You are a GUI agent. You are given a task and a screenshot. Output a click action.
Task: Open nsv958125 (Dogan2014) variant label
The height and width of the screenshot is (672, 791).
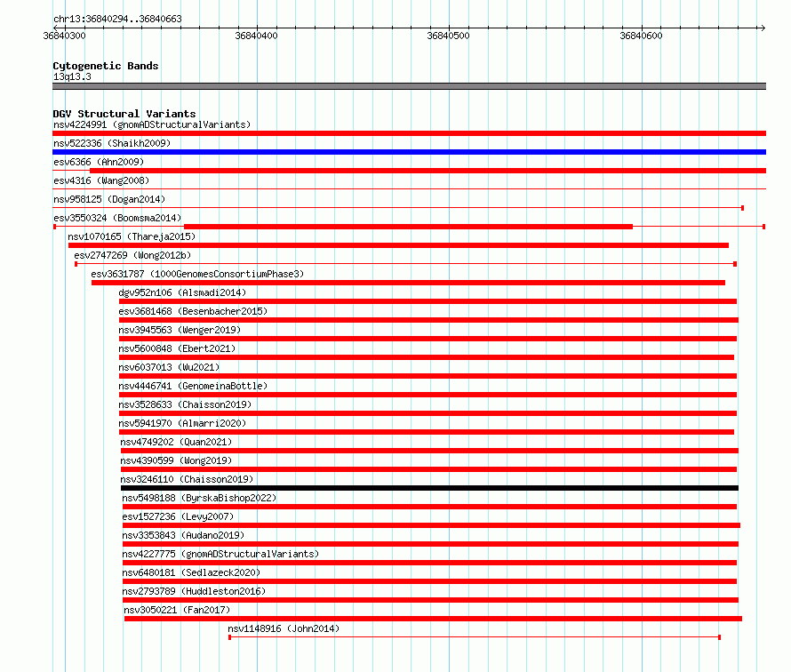point(109,199)
